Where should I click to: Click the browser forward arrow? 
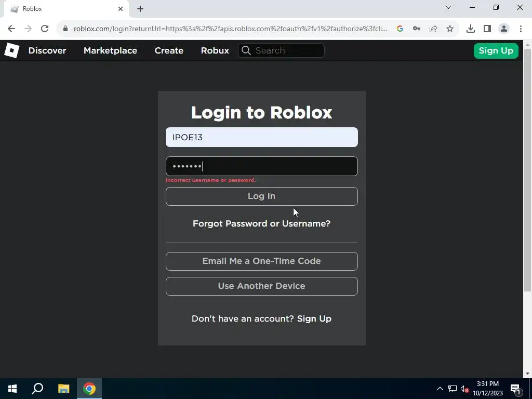28,29
